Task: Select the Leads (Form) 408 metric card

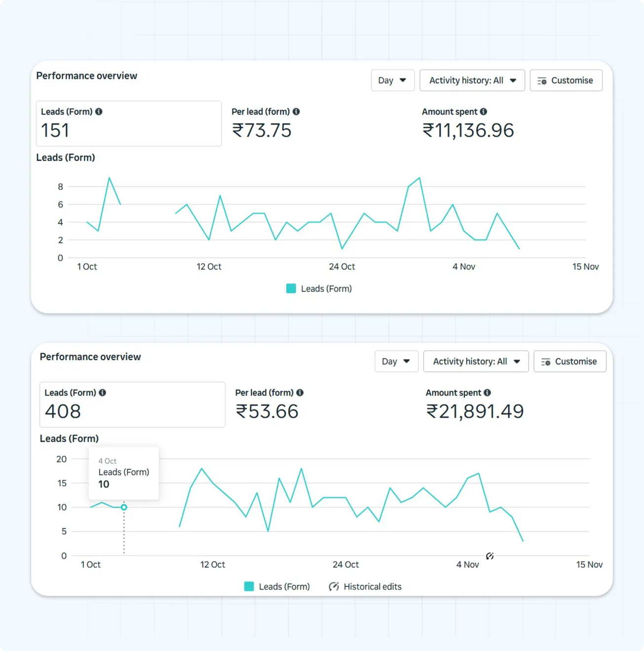Action: coord(132,405)
